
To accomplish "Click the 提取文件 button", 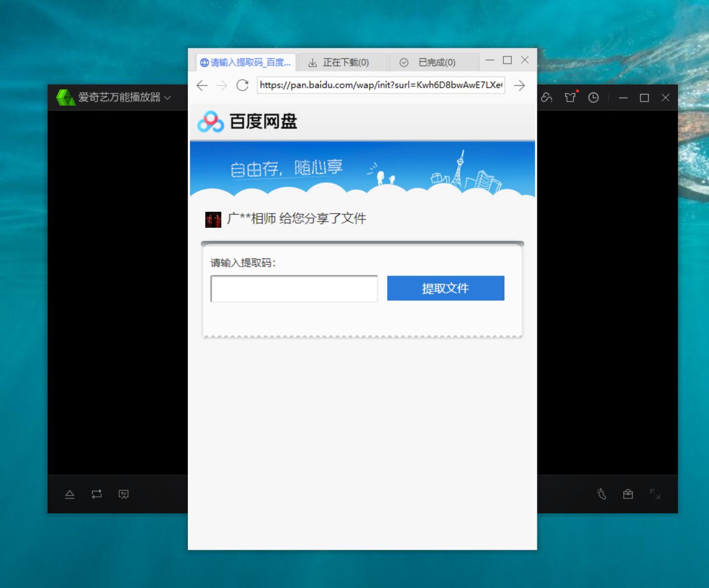I will 445,288.
